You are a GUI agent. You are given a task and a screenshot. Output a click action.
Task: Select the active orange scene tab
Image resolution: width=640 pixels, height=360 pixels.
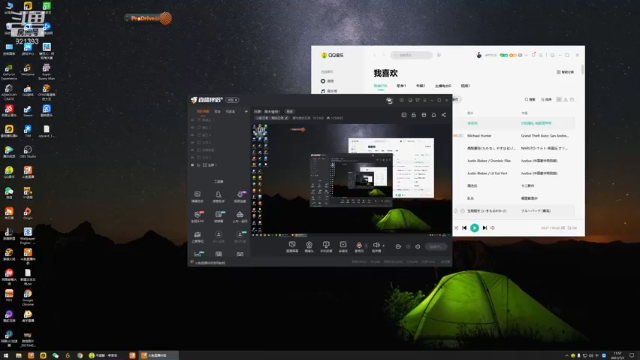tap(203, 111)
